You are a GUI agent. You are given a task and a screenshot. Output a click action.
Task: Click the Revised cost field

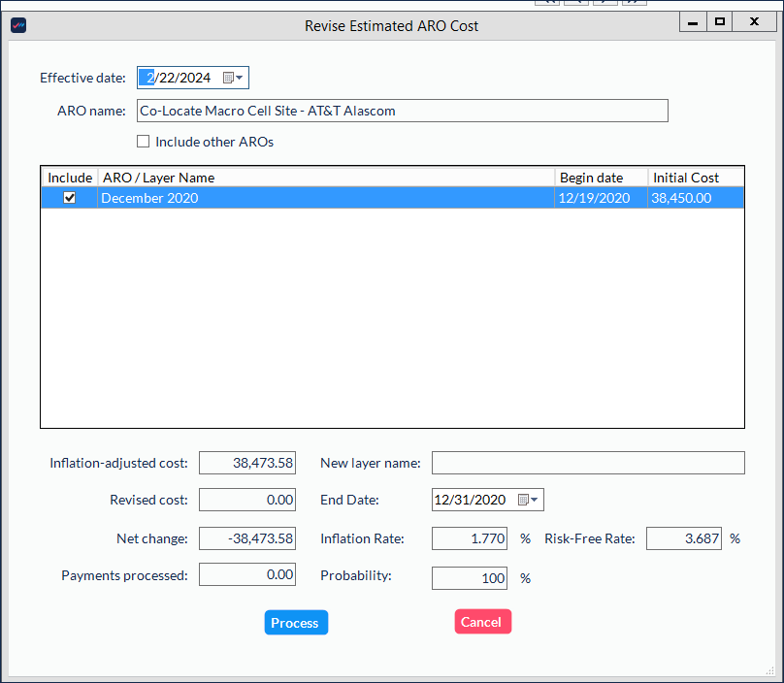point(247,500)
